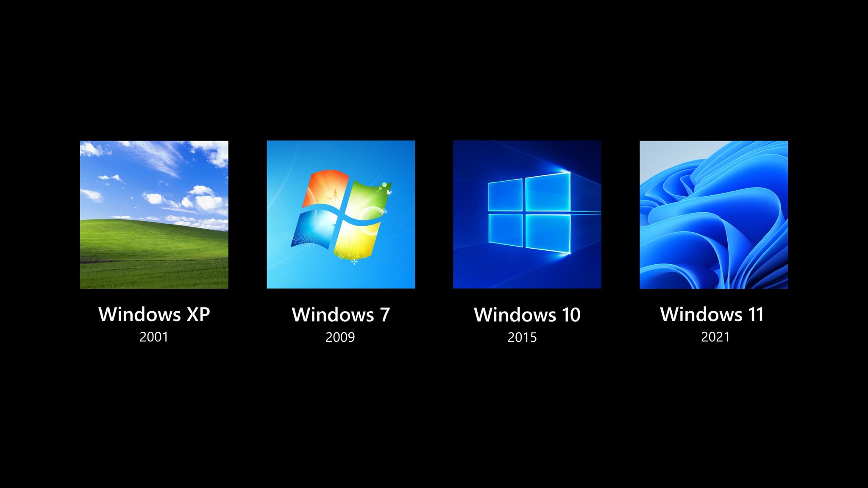Click the "Windows XP" label
This screenshot has height=488, width=868.
(x=154, y=314)
